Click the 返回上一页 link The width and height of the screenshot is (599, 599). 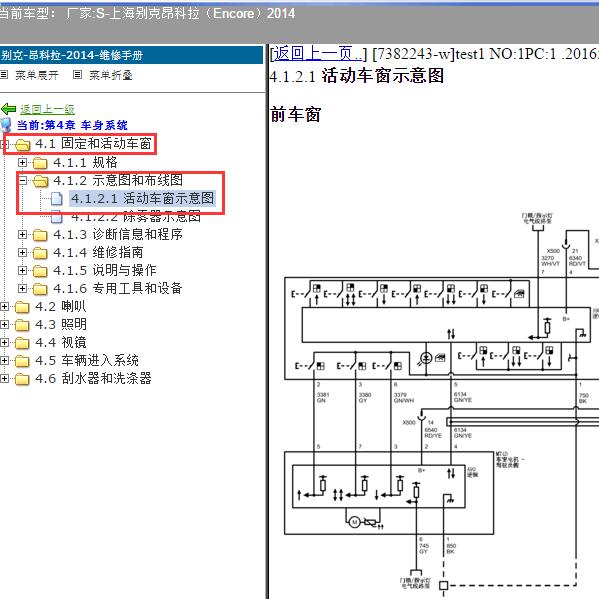(x=317, y=53)
